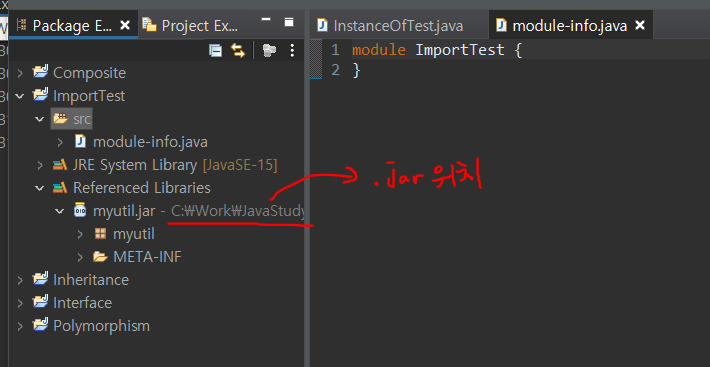Expand the Composite project
The image size is (710, 367).
click(19, 73)
